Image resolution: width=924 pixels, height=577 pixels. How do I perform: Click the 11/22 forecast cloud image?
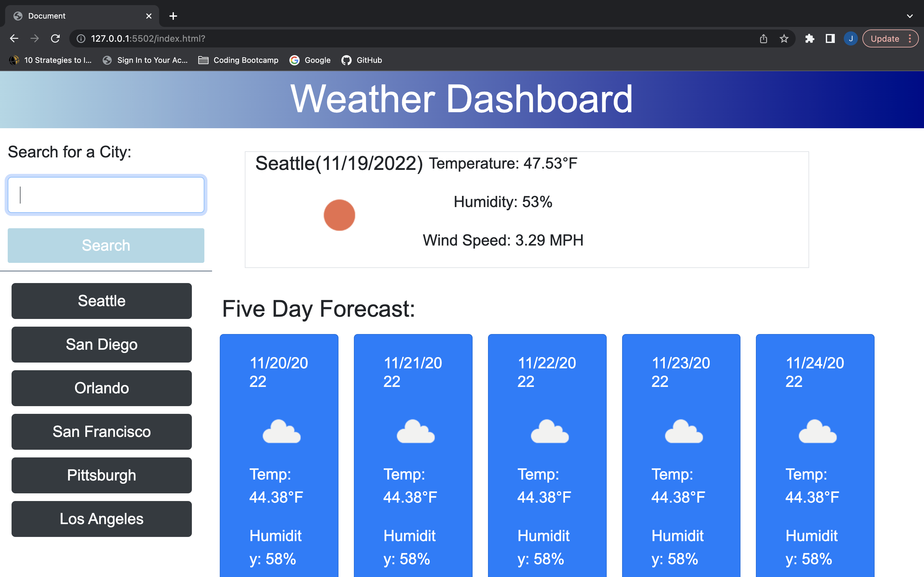[x=550, y=431]
